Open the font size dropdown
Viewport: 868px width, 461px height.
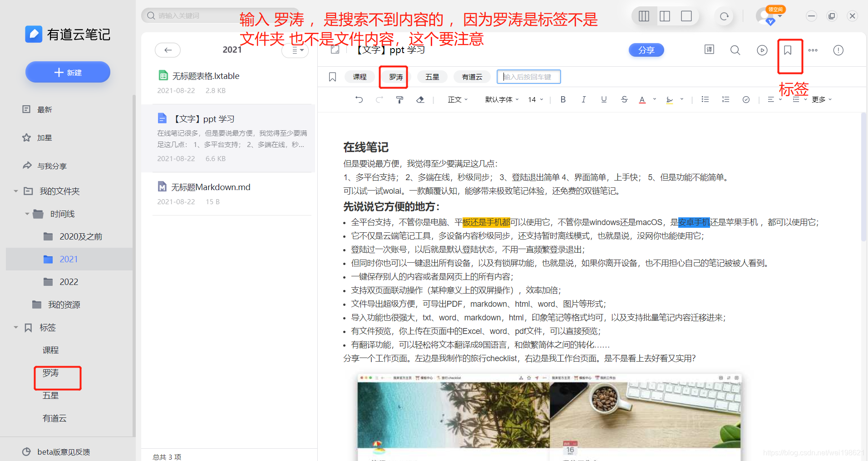coord(534,99)
